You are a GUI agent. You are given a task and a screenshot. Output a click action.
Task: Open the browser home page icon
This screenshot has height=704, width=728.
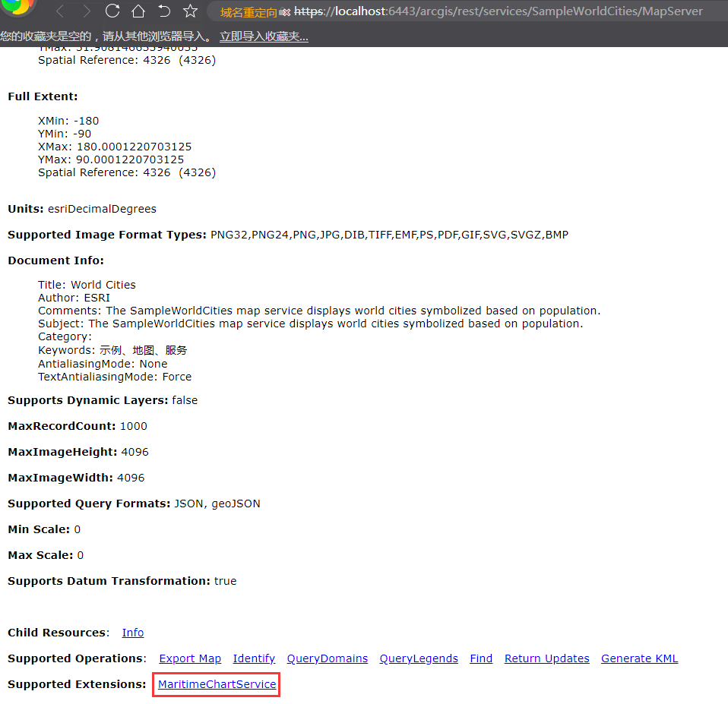coord(138,11)
